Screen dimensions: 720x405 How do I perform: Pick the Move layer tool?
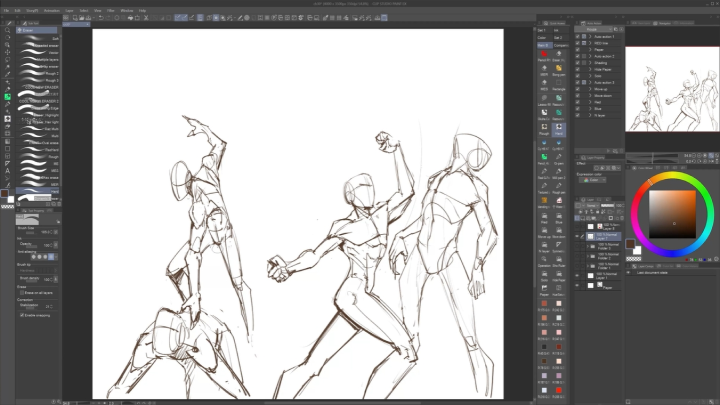7,52
